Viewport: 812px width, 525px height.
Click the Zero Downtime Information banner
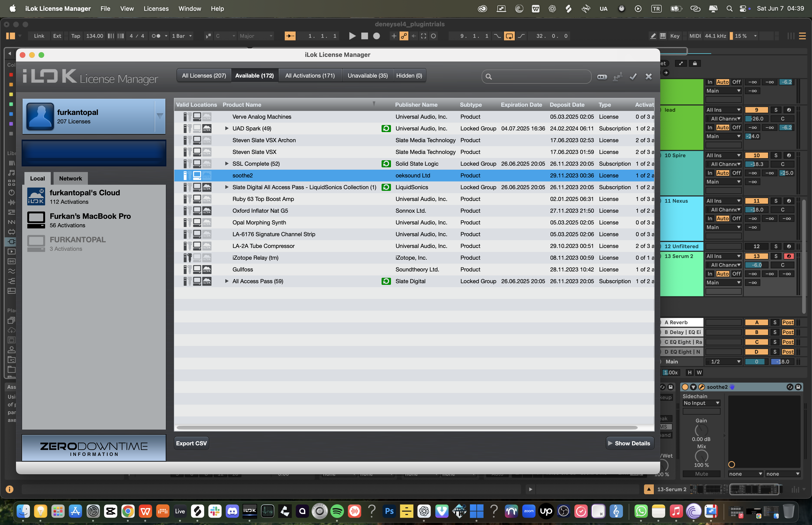(94, 448)
